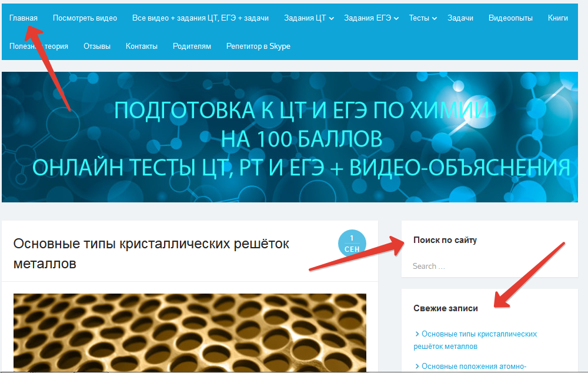Open the Книги menu item

point(557,18)
